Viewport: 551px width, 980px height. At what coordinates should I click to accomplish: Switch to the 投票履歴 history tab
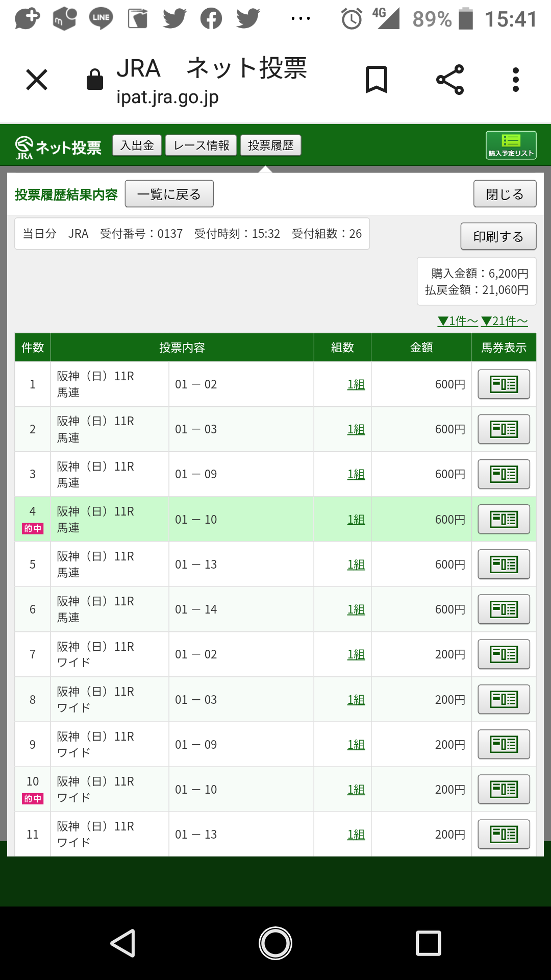point(270,145)
